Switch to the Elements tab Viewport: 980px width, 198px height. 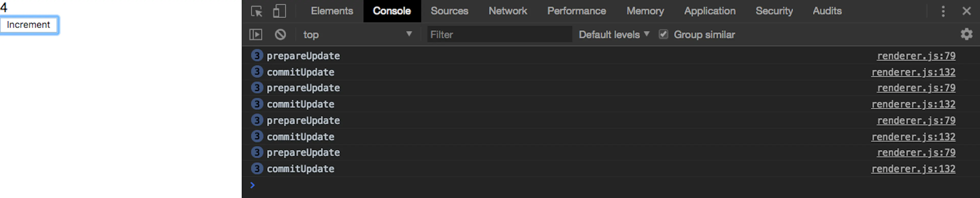coord(332,11)
